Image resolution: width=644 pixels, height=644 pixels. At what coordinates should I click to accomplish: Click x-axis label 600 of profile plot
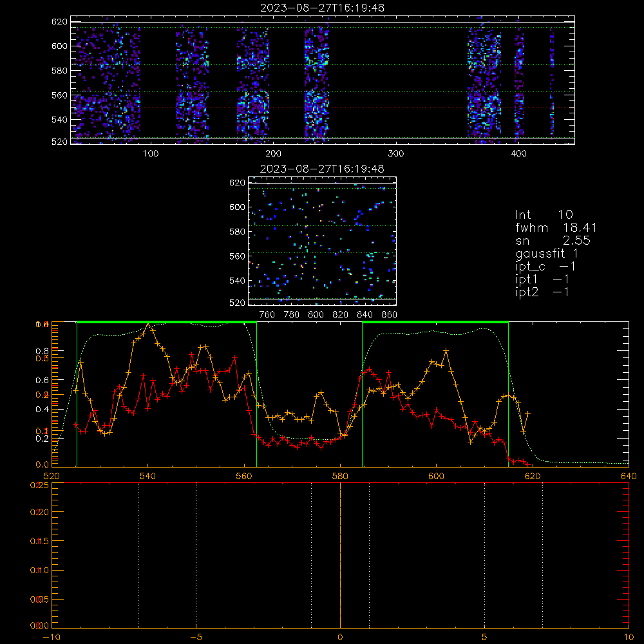(436, 477)
